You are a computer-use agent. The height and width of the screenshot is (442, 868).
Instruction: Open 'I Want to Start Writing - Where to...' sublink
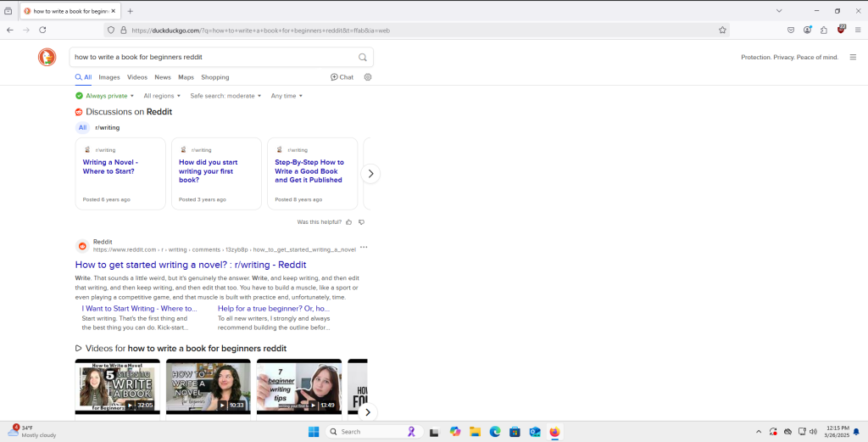[x=140, y=309]
